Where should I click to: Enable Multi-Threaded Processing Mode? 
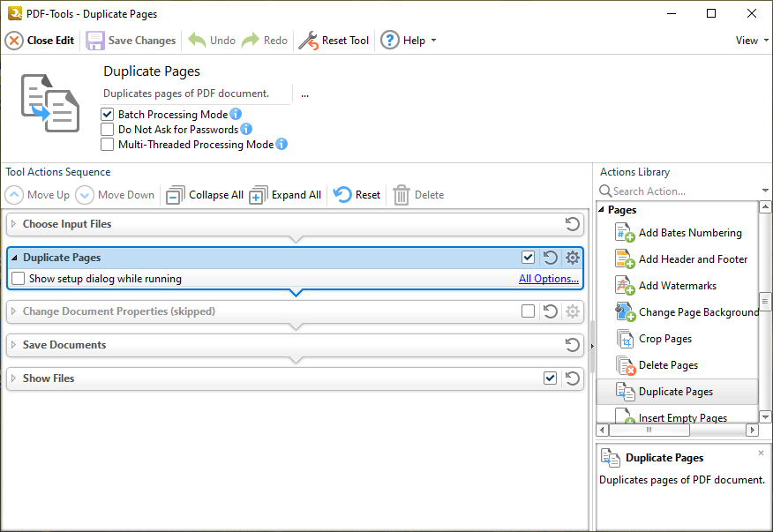[x=107, y=145]
